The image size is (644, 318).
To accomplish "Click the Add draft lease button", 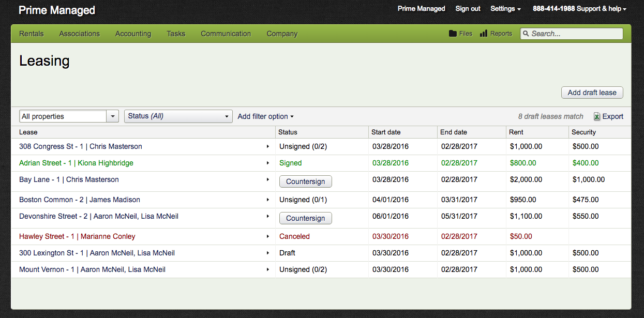I will click(x=592, y=93).
